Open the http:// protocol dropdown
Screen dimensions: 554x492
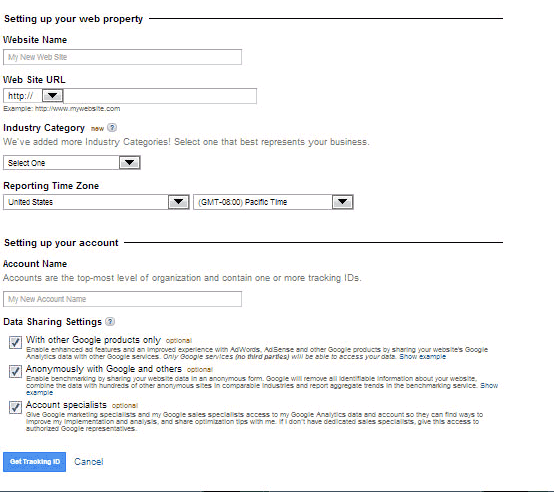[x=33, y=96]
